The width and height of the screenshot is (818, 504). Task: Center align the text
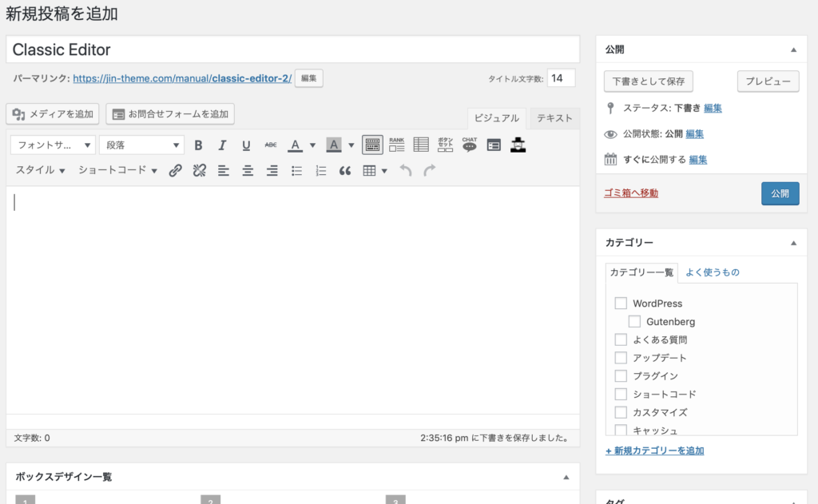point(248,170)
